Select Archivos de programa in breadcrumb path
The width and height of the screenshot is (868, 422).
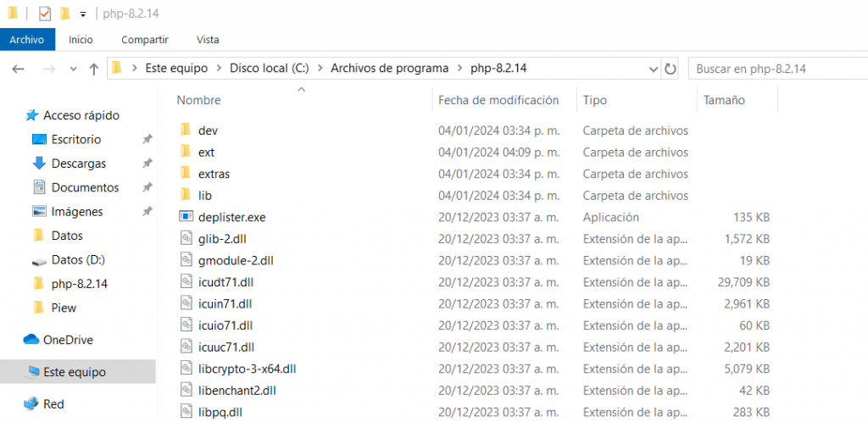(387, 69)
